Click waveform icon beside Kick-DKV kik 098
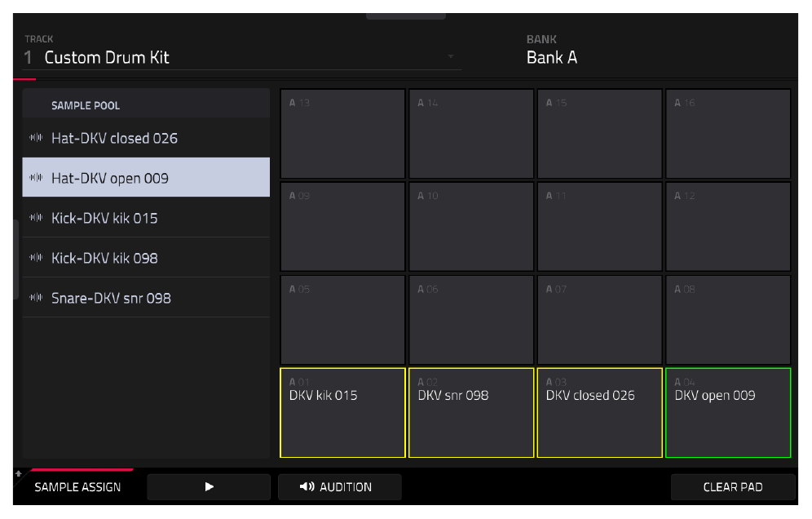This screenshot has width=812, height=519. click(36, 257)
